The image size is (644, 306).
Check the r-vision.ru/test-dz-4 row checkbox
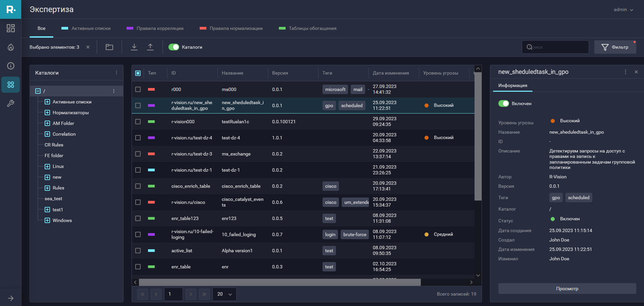click(138, 138)
